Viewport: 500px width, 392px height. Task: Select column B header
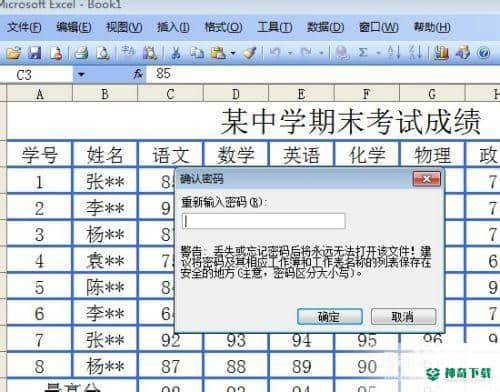105,94
